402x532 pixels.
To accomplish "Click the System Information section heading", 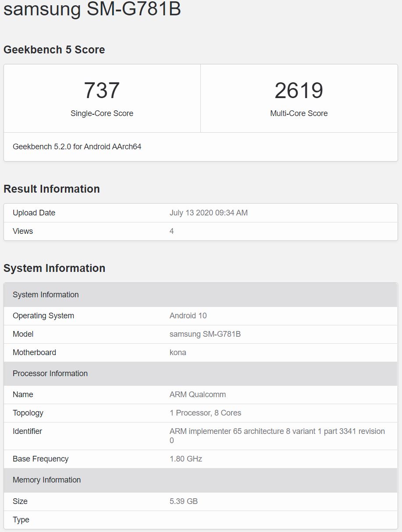I will point(54,268).
